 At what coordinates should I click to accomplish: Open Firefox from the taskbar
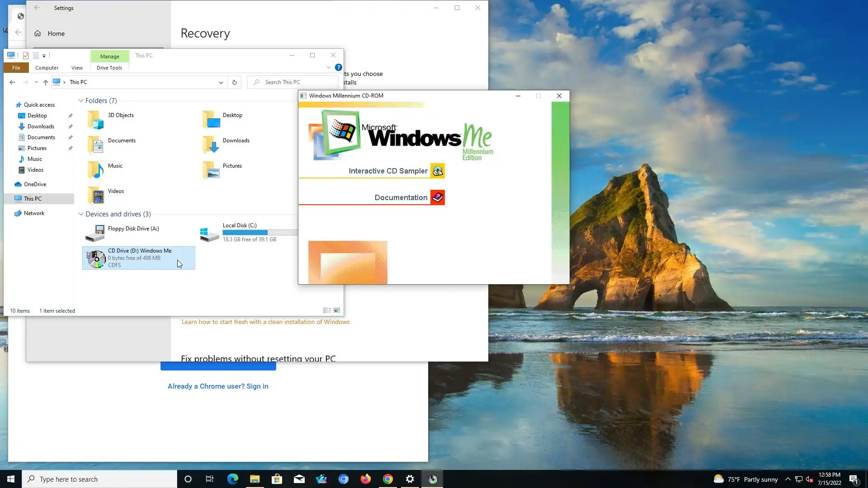pos(365,479)
